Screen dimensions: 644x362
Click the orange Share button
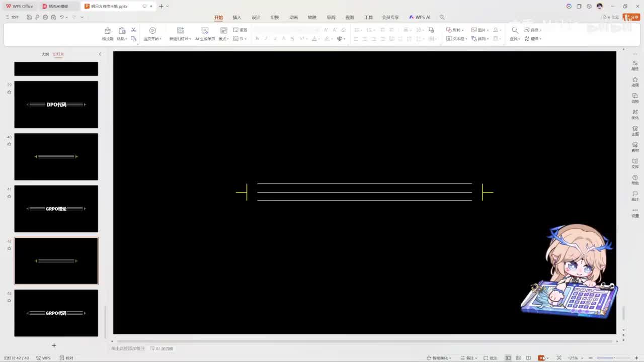pyautogui.click(x=631, y=17)
